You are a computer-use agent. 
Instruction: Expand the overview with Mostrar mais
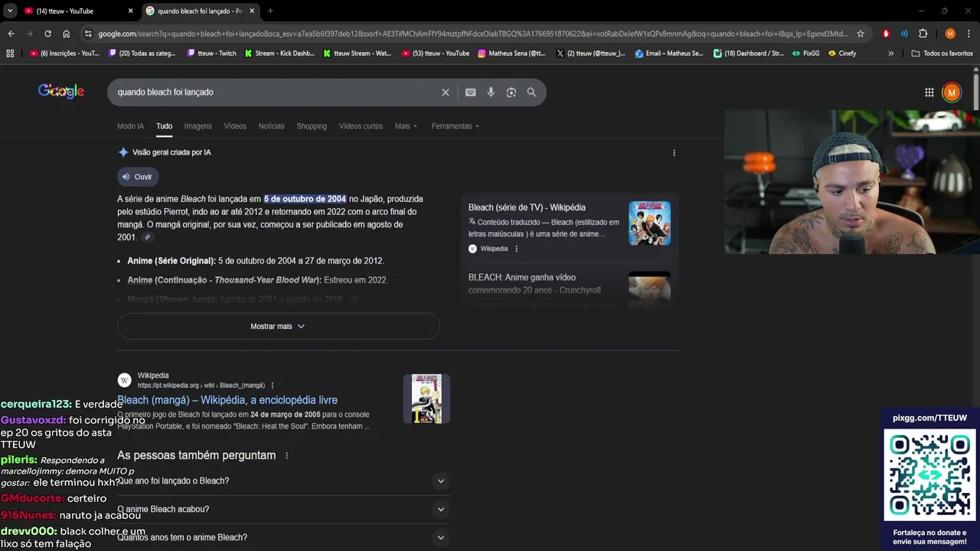click(x=278, y=326)
